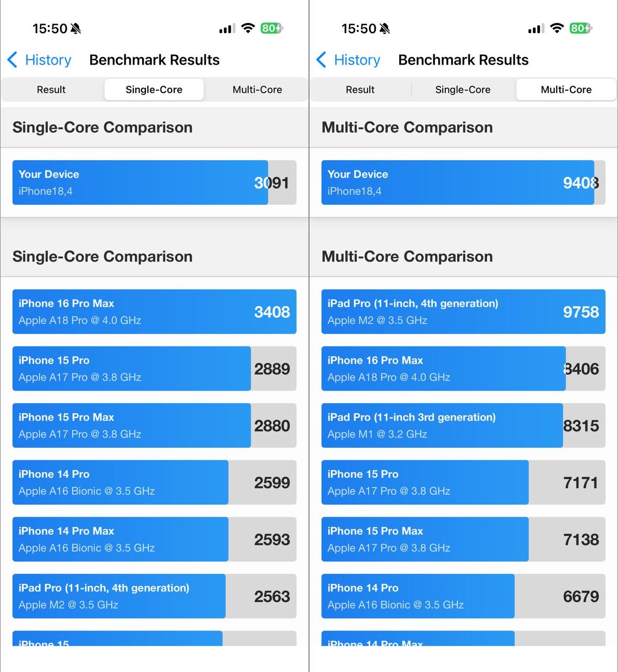This screenshot has width=618, height=672.
Task: Tap the Wi-Fi icon in left status bar
Action: tap(248, 28)
